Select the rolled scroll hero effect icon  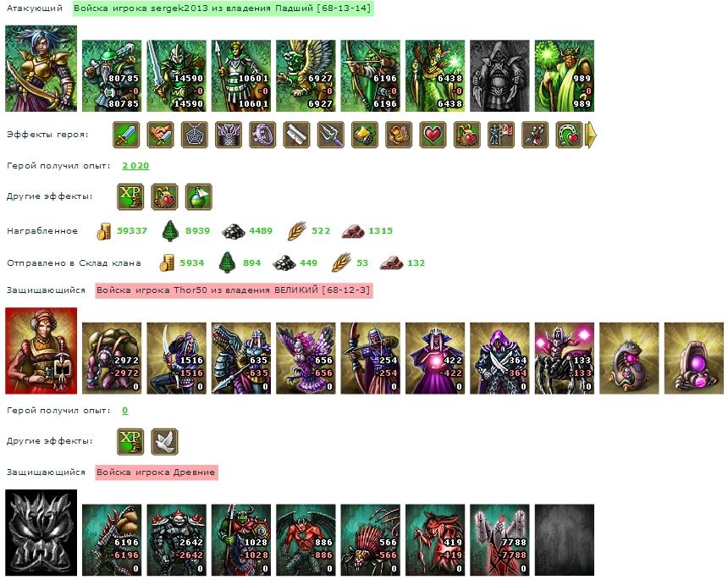[296, 135]
